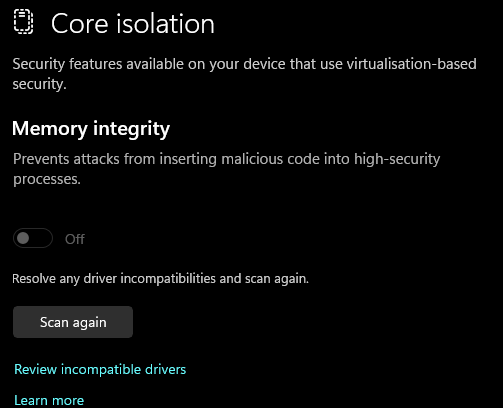Select the Memory integrity heading
Image resolution: width=503 pixels, height=408 pixels.
(x=91, y=129)
